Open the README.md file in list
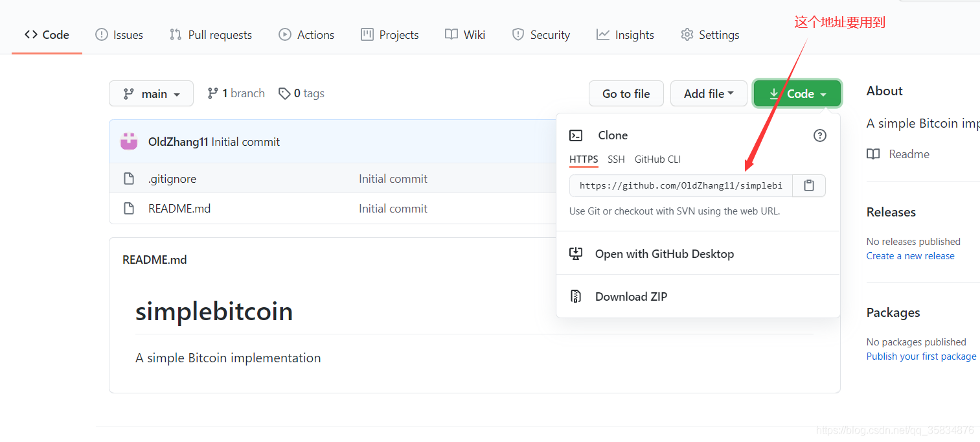This screenshot has width=980, height=442. tap(179, 209)
